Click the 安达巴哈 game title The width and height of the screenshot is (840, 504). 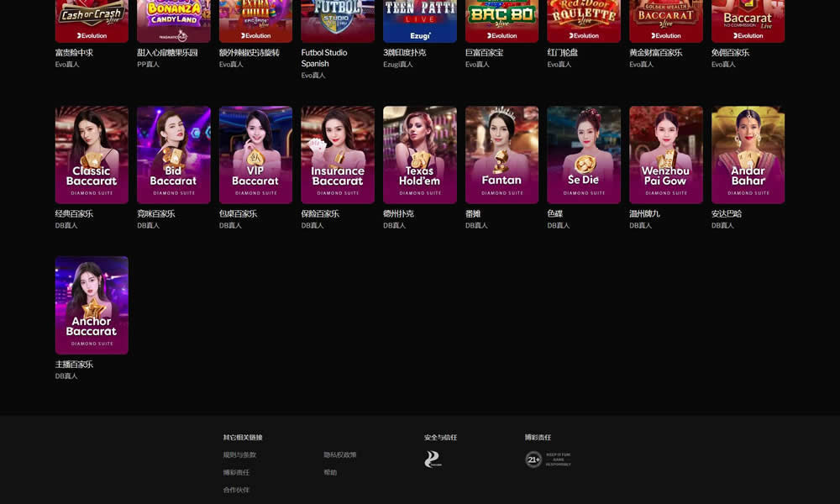pos(727,213)
